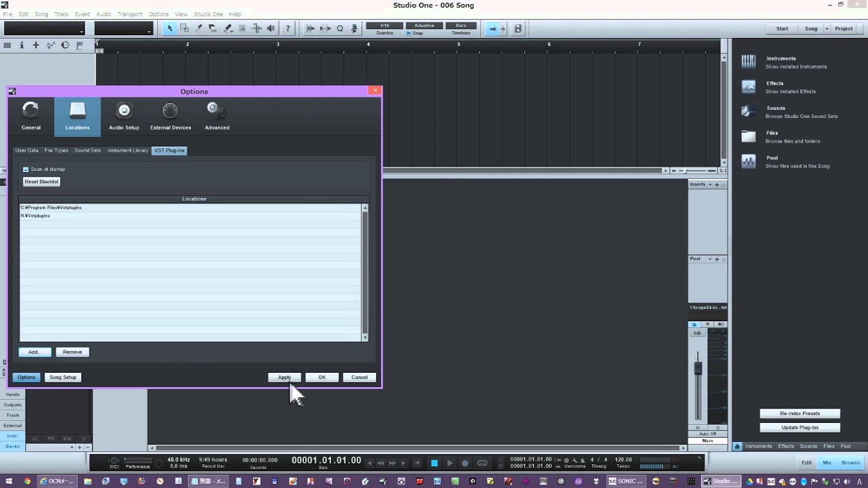Toggle Snap checkbox in toolbar
The image size is (868, 488).
click(409, 33)
